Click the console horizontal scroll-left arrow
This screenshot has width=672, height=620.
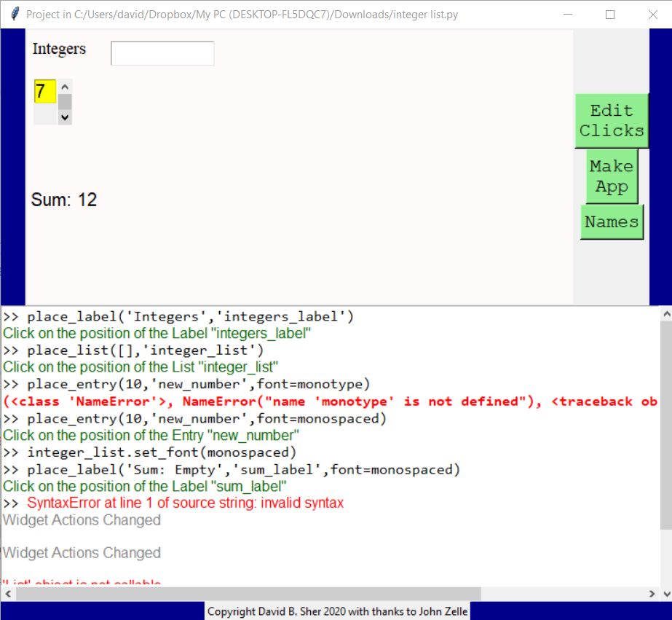click(x=8, y=594)
